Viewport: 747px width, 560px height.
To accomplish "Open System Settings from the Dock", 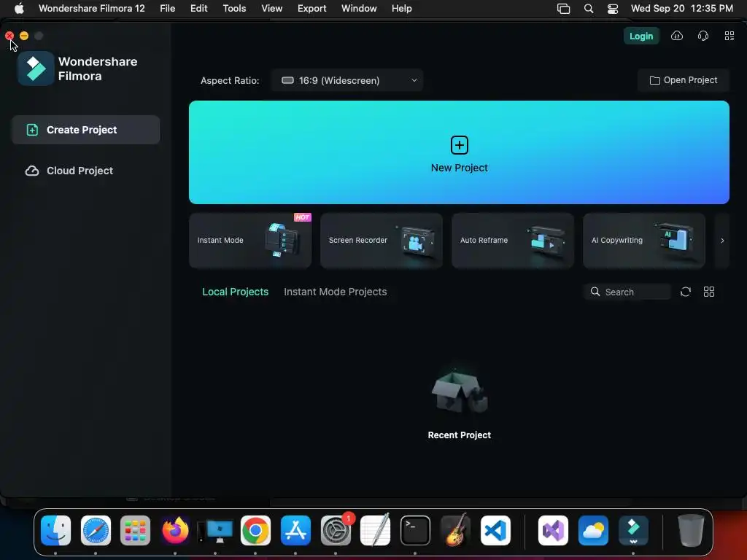I will pos(336,531).
